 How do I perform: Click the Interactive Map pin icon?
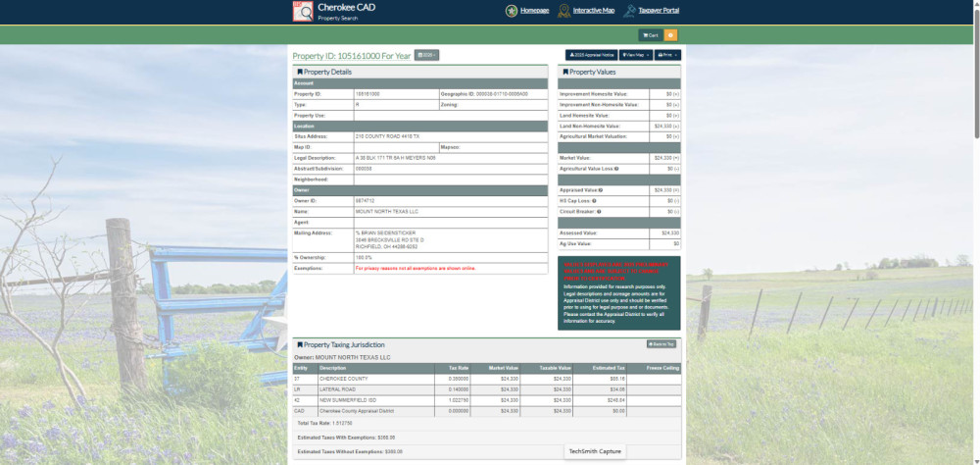(563, 11)
